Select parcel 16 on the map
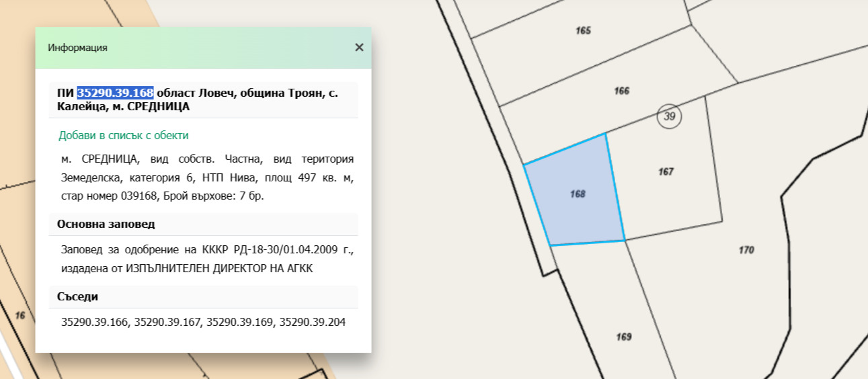The height and width of the screenshot is (379, 868). [20, 315]
